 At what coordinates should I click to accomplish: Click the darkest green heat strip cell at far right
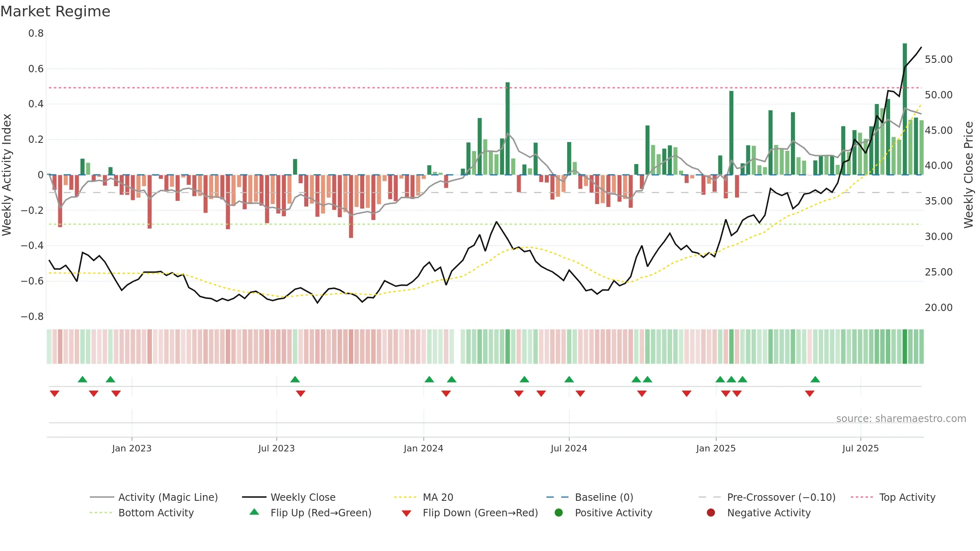pyautogui.click(x=905, y=347)
